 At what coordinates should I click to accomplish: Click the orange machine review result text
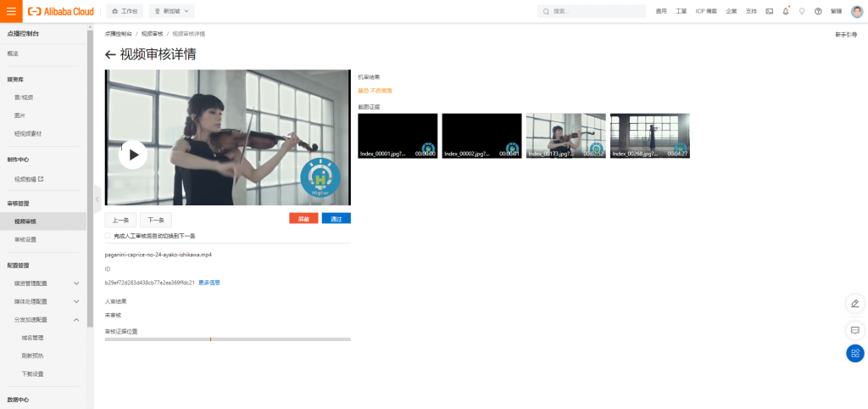[x=376, y=91]
